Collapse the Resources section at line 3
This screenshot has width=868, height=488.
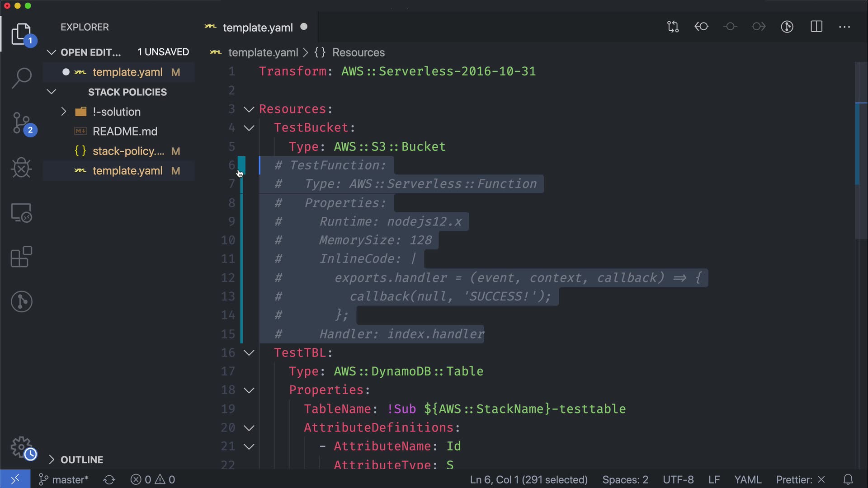[249, 109]
